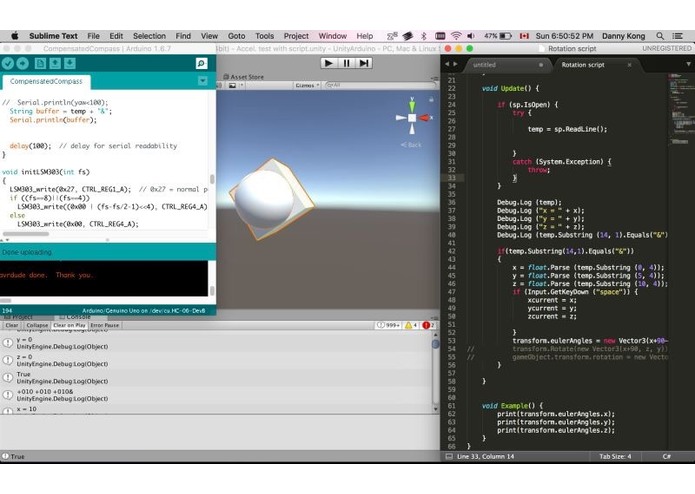Toggle the Sublime side bar status icon
This screenshot has width=695, height=494.
click(449, 456)
